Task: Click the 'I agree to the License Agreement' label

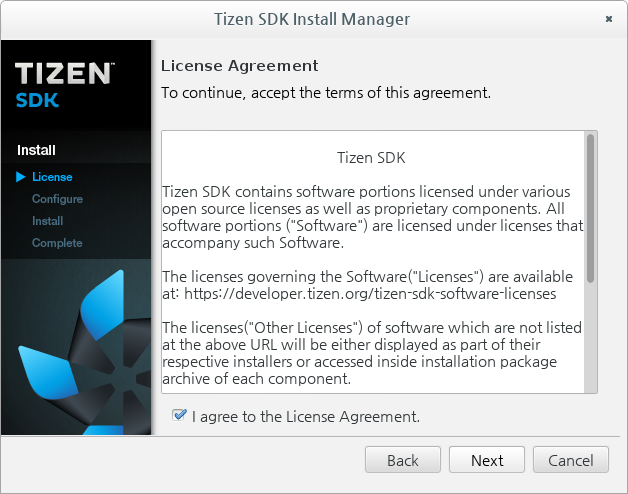Action: (306, 417)
